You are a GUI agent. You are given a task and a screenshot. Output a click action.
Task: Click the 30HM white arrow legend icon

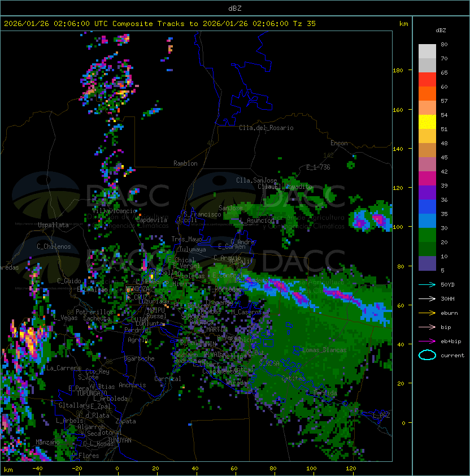pos(427,298)
